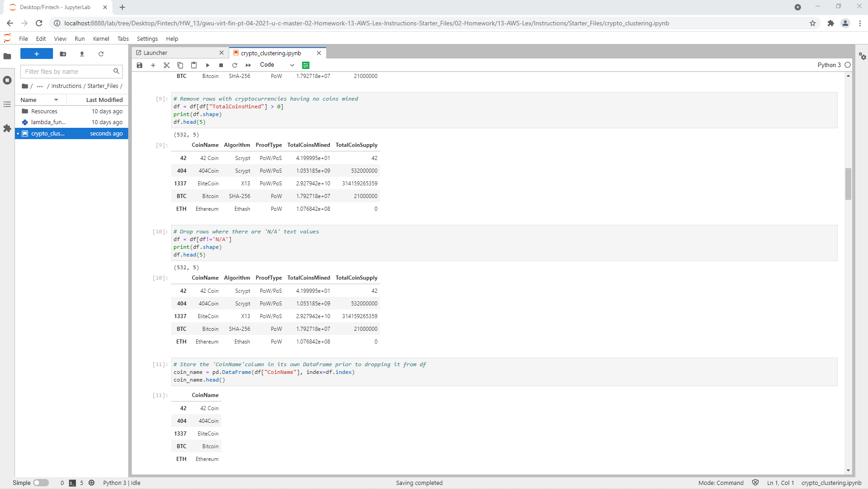The image size is (868, 489).
Task: Close the crypto_clustering.ipynb tab
Action: pyautogui.click(x=319, y=53)
